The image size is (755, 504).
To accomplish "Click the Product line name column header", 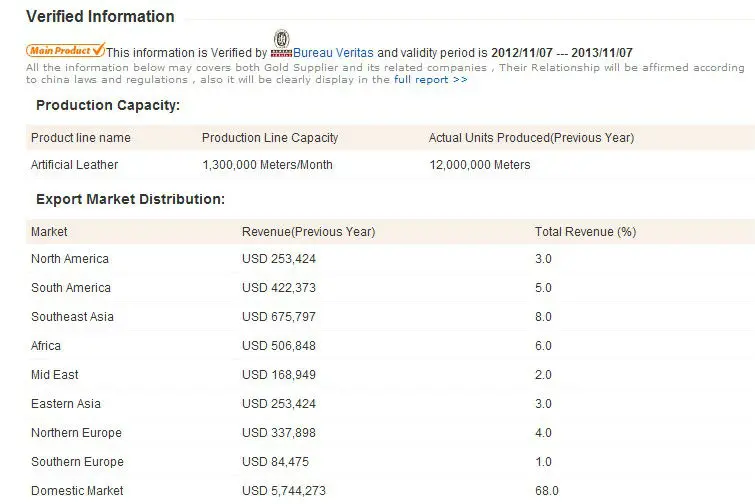I will (x=81, y=138).
